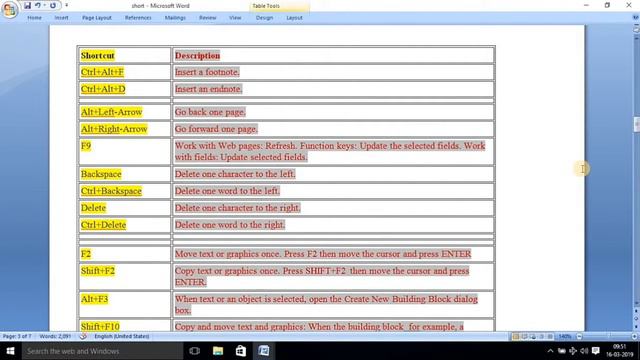Click the volume speaker icon
Image resolution: width=640 pixels, height=360 pixels.
pos(584,351)
